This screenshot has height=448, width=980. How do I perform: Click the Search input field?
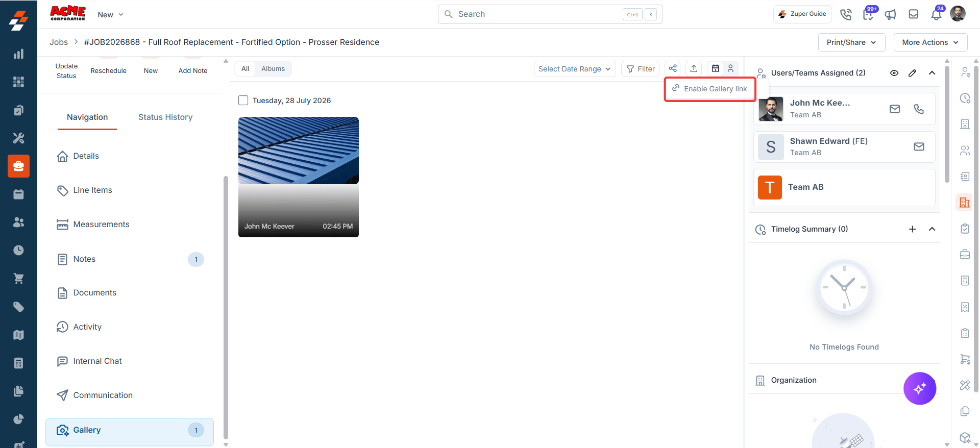tap(550, 14)
